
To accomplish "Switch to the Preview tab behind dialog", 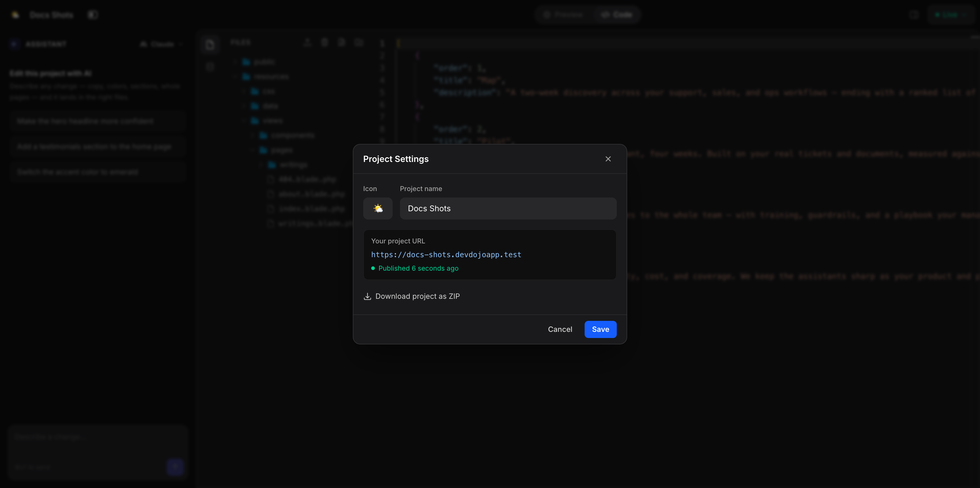I will 564,15.
